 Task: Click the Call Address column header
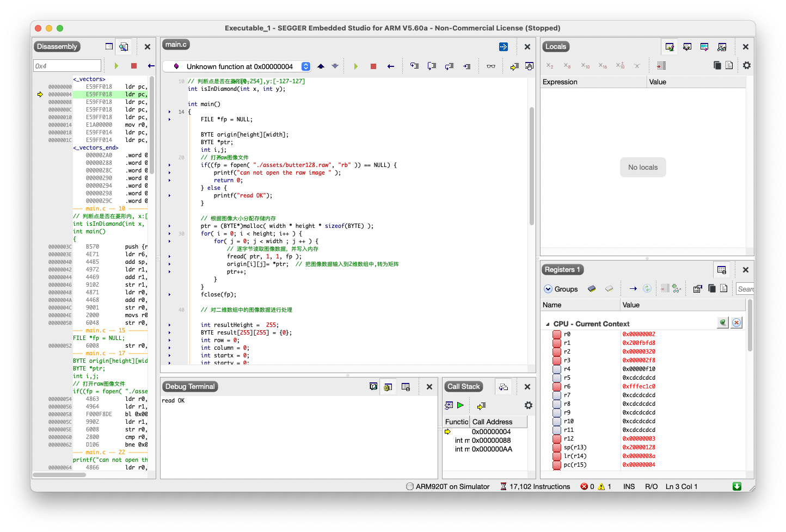(492, 422)
